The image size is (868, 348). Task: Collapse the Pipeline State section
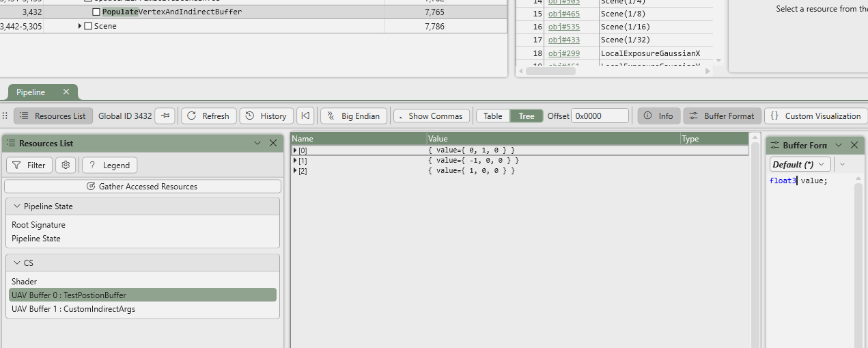click(17, 206)
